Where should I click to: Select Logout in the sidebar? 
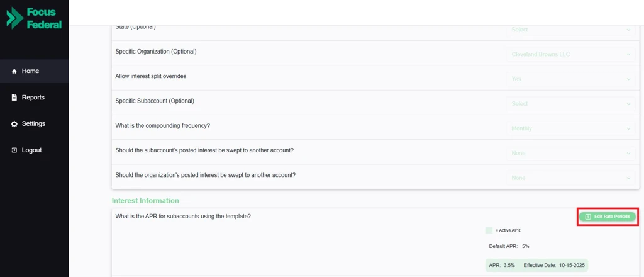(x=31, y=150)
